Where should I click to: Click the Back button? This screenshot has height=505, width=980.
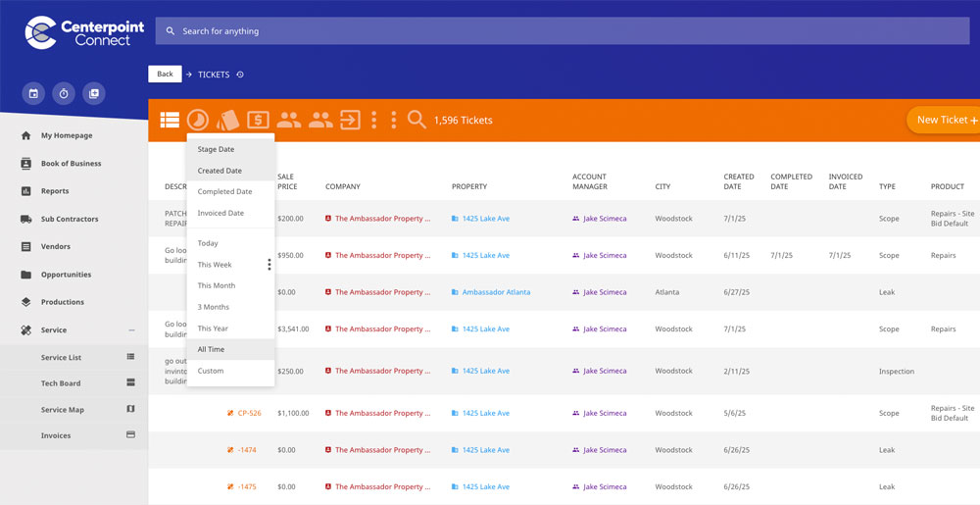click(x=165, y=74)
